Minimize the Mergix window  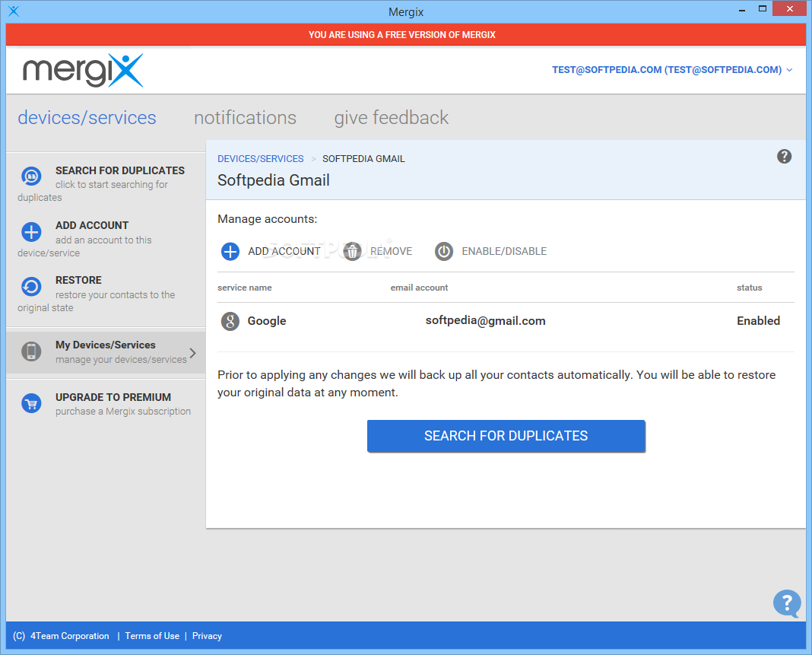742,9
